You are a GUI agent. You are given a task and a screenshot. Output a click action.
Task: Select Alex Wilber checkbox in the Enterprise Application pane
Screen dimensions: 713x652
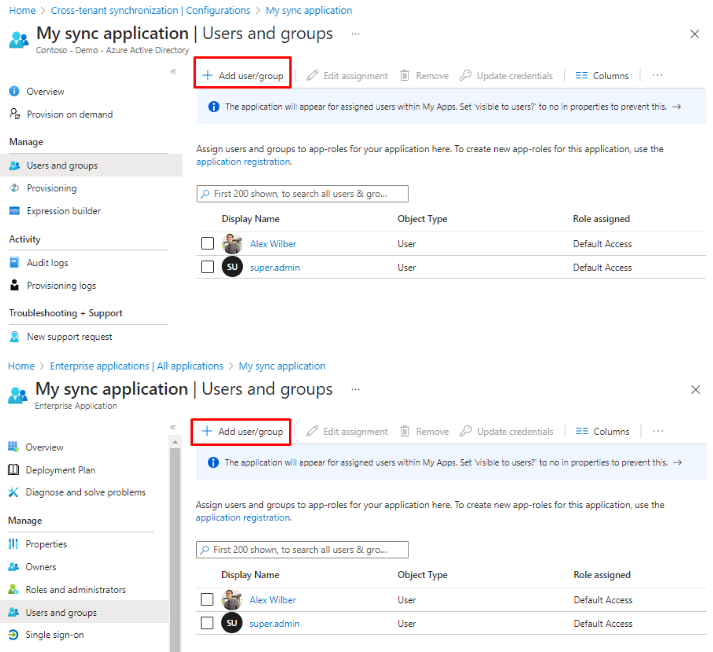[x=207, y=600]
